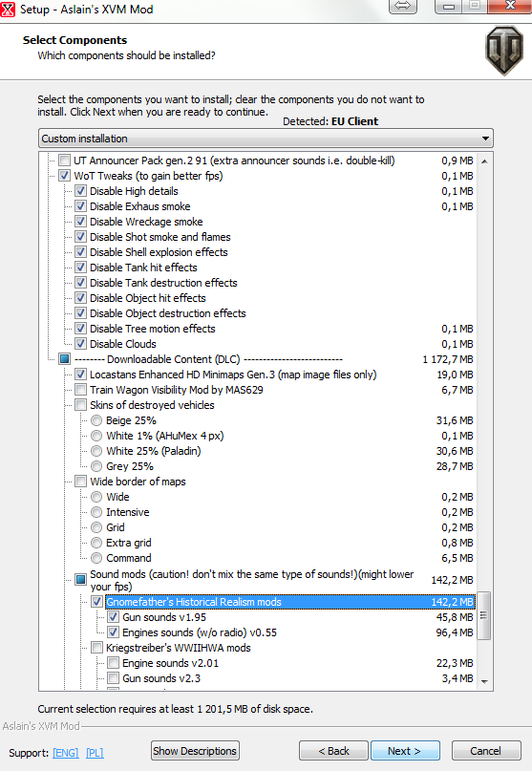
Task: Click the component list scroll up arrow
Action: pos(484,161)
